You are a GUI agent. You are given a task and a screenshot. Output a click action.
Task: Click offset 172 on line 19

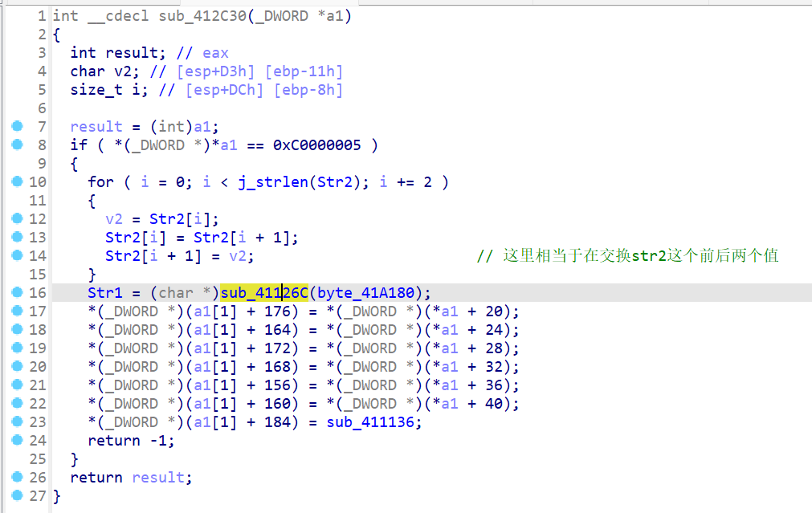[278, 348]
